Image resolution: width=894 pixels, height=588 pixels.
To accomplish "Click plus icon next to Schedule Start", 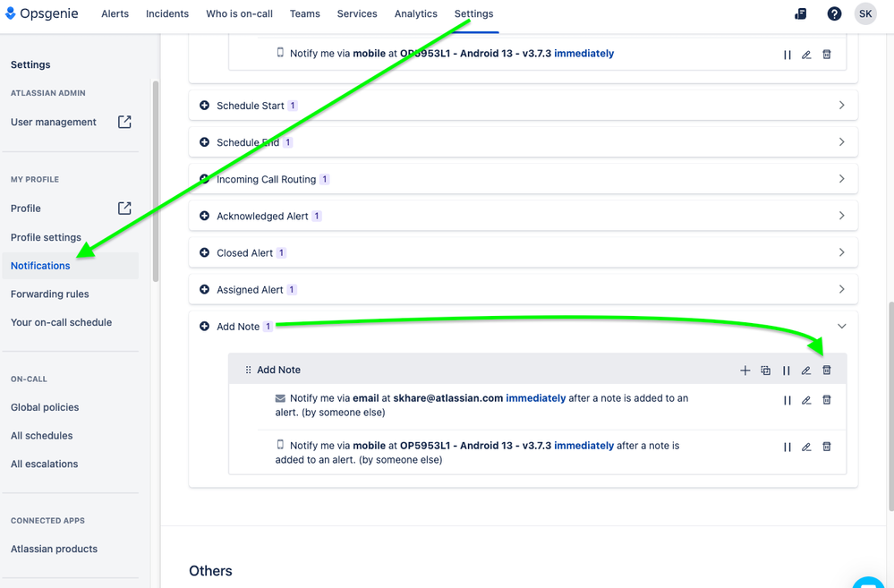I will 204,106.
